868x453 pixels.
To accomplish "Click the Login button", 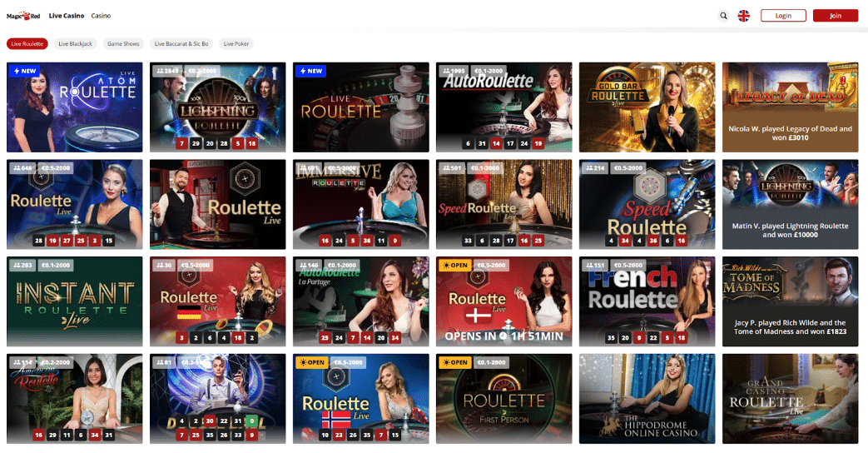I will click(783, 16).
